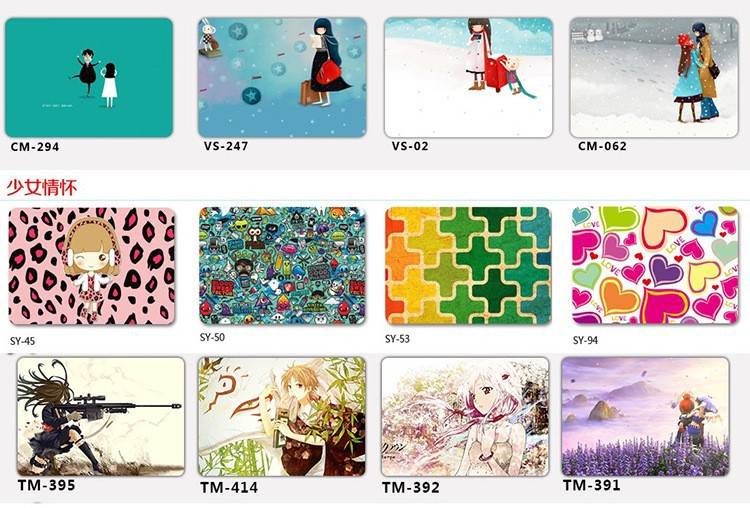
Task: Open the CM-062 winter couple design
Action: (654, 77)
